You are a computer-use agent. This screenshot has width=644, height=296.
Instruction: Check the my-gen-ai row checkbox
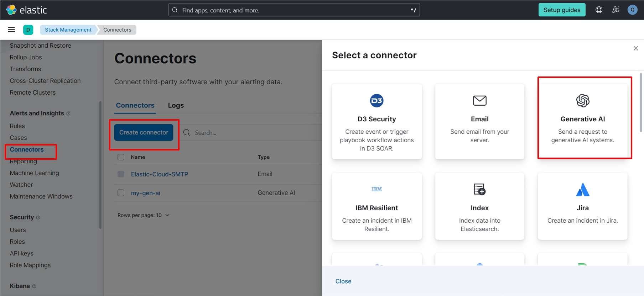[121, 193]
